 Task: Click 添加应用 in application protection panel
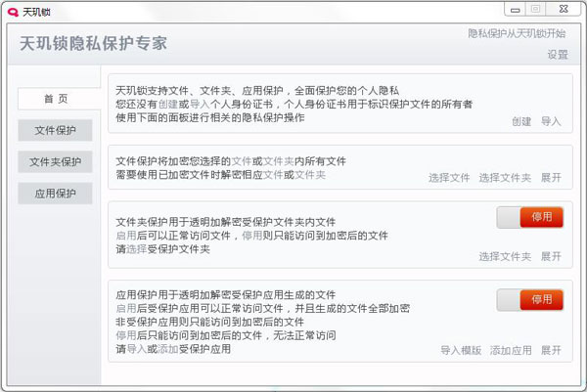[x=511, y=351]
